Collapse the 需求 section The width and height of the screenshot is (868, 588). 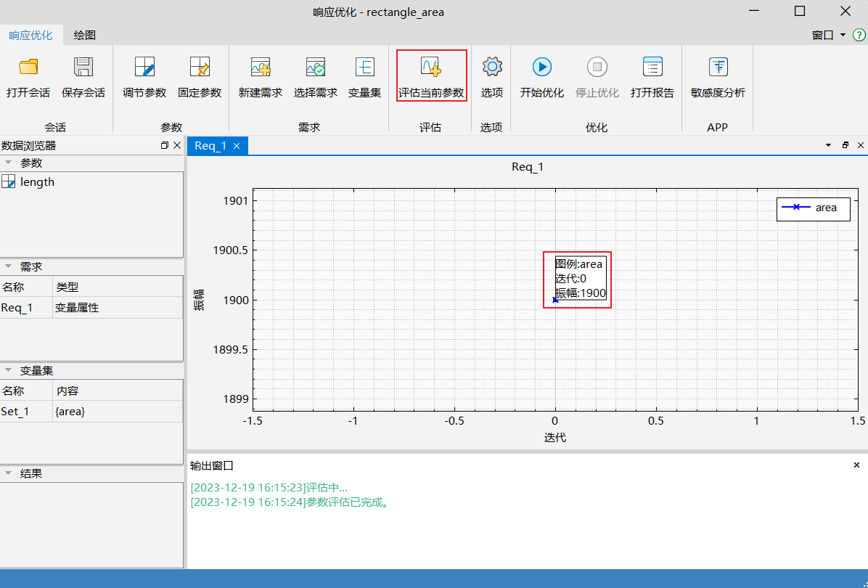(x=9, y=266)
